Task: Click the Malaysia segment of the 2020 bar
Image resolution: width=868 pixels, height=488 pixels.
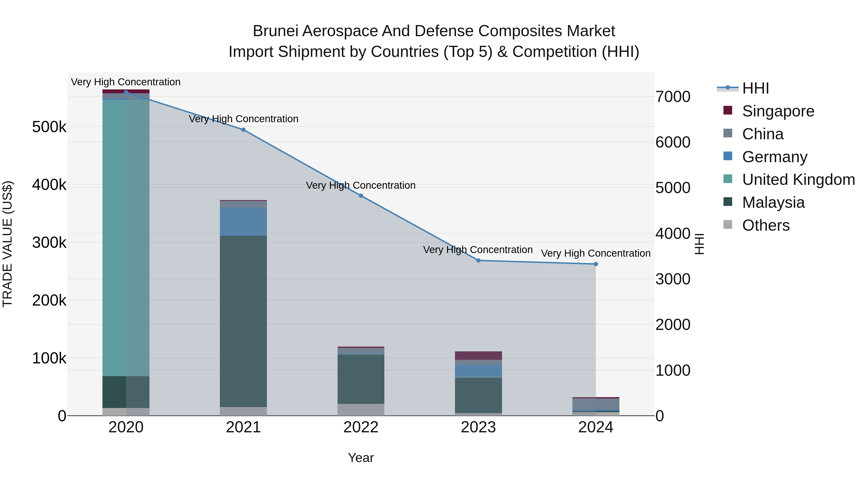Action: pos(126,392)
